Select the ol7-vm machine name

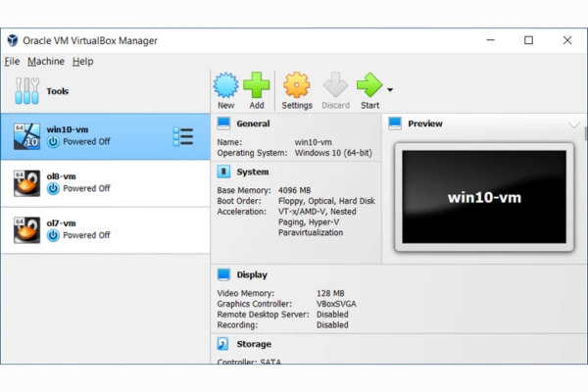coord(61,223)
